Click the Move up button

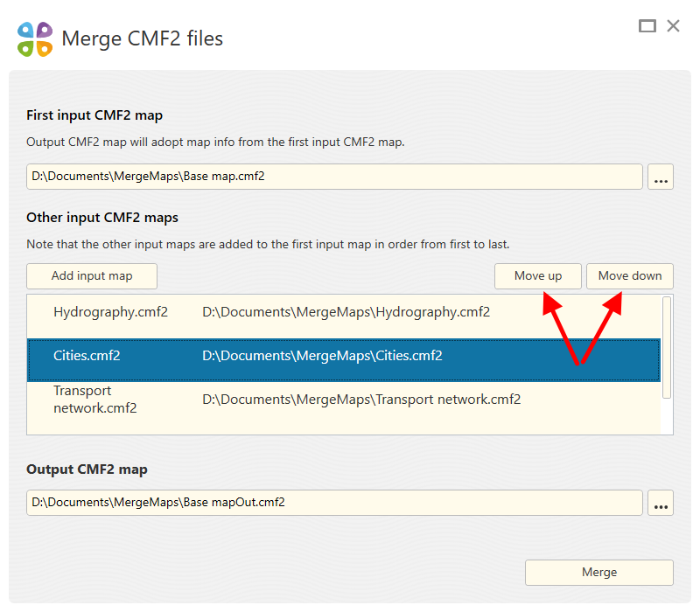(x=537, y=275)
